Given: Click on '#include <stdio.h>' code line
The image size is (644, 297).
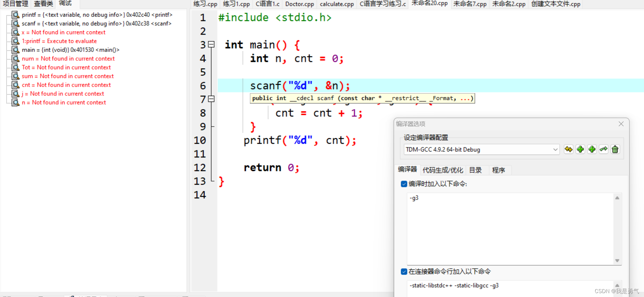Looking at the screenshot, I should (x=275, y=18).
